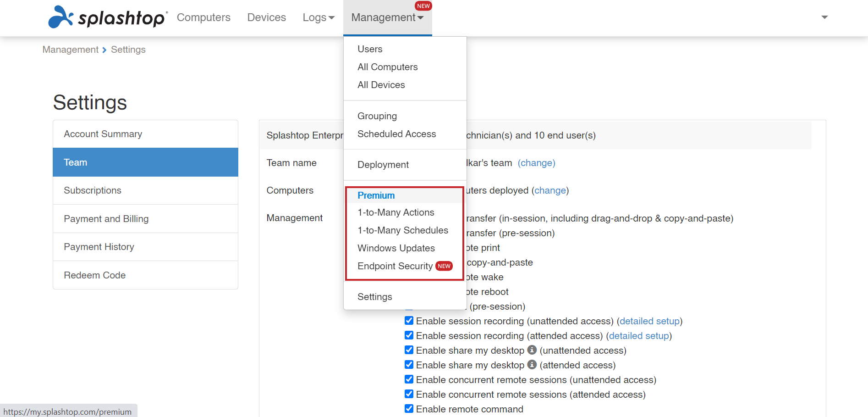Click info icon beside attended share my desktop

point(532,365)
